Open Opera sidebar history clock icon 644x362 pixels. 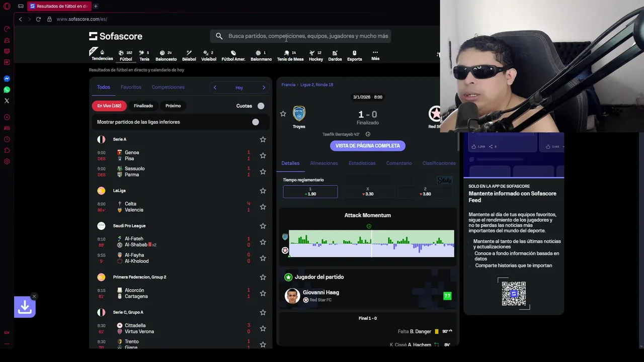[x=7, y=139]
